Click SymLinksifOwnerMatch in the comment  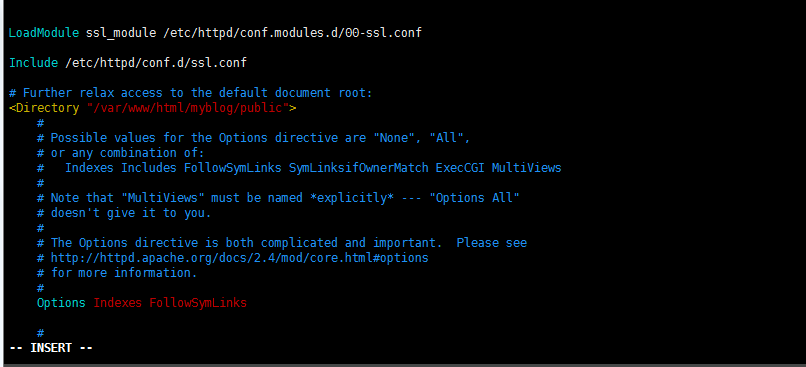359,168
